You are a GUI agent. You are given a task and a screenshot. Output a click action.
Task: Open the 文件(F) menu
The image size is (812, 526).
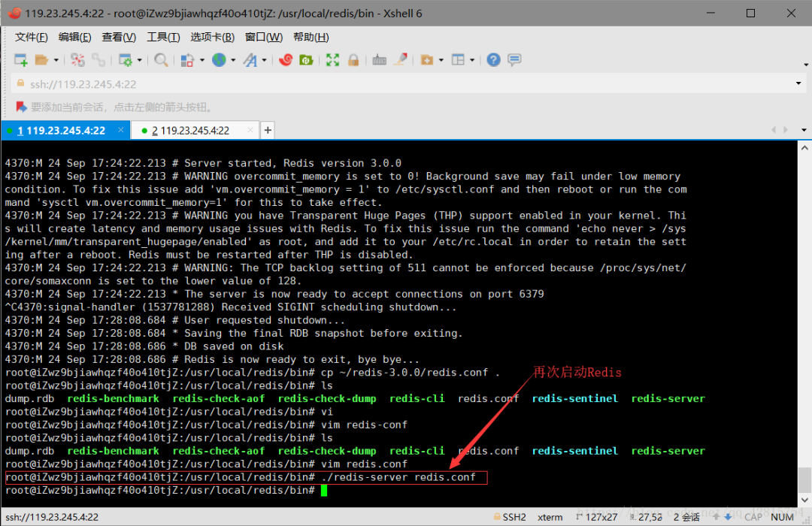tap(31, 38)
